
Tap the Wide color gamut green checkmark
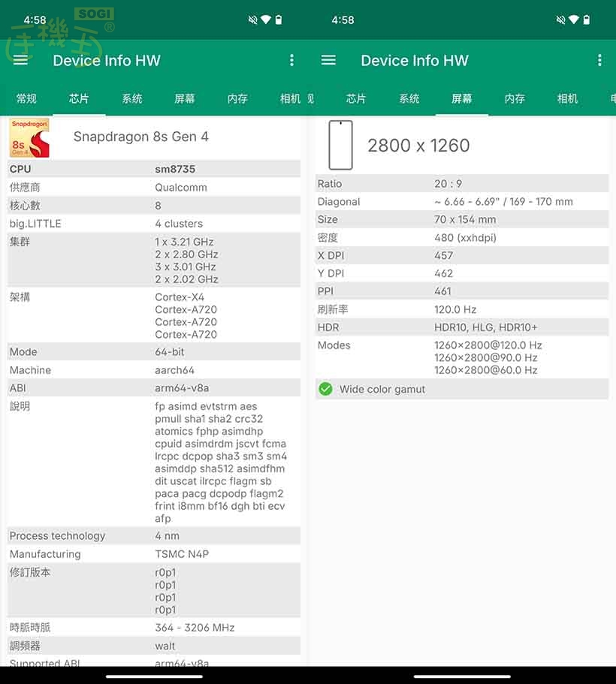(x=325, y=389)
